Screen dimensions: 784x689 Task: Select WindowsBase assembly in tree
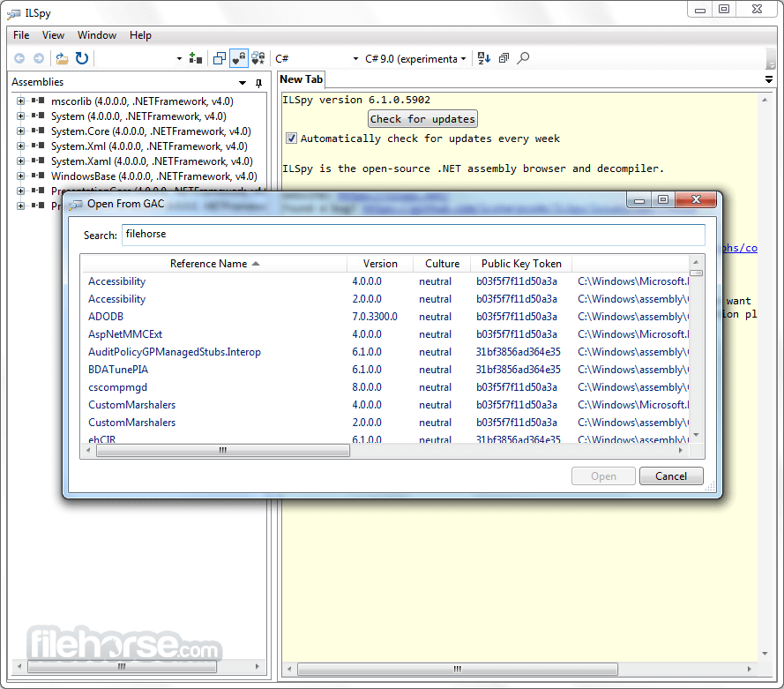click(154, 176)
